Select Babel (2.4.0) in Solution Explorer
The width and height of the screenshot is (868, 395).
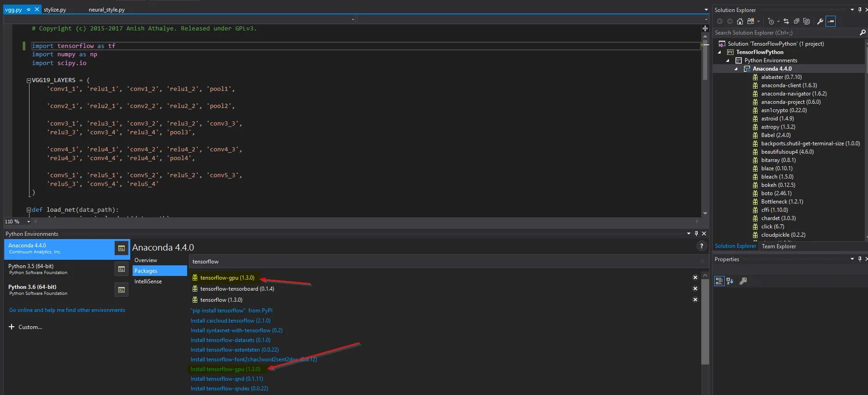(776, 135)
